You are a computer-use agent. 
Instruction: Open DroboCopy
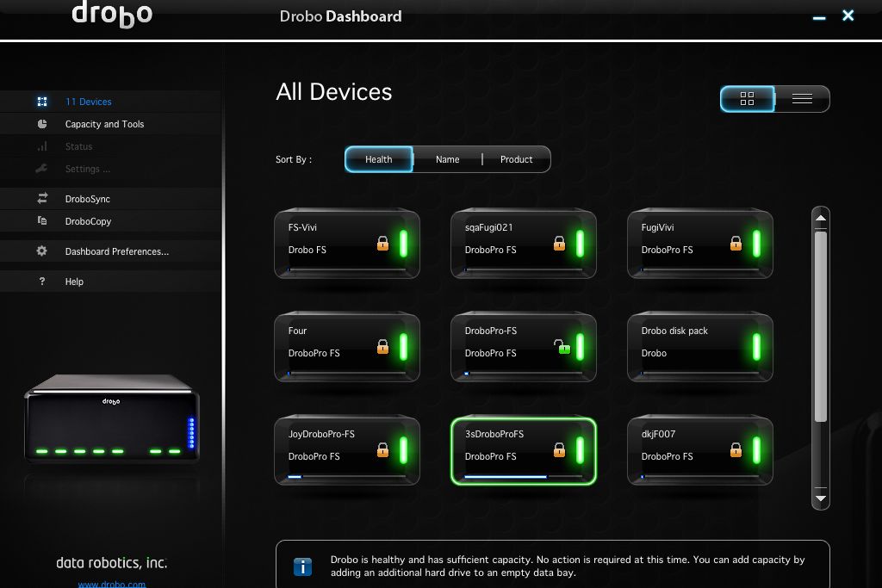[x=111, y=221]
